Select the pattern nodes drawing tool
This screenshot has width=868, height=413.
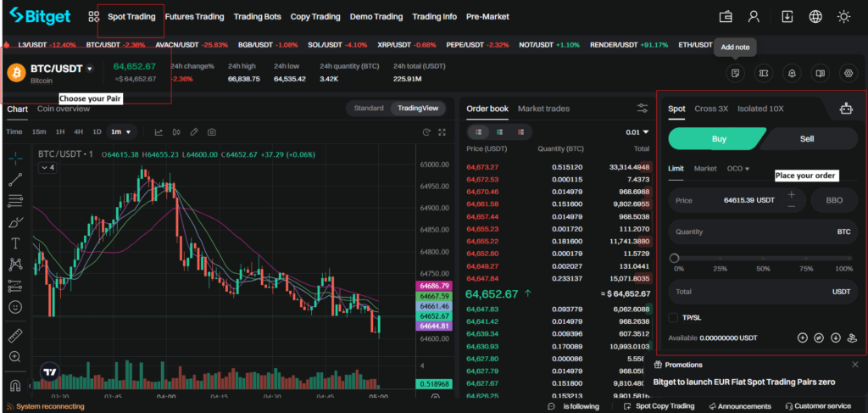tap(15, 265)
